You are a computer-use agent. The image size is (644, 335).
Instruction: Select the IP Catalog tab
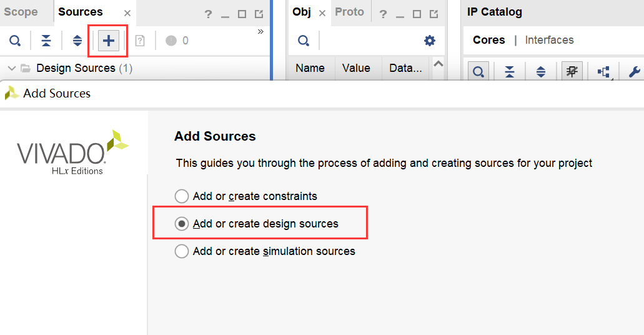coord(495,12)
